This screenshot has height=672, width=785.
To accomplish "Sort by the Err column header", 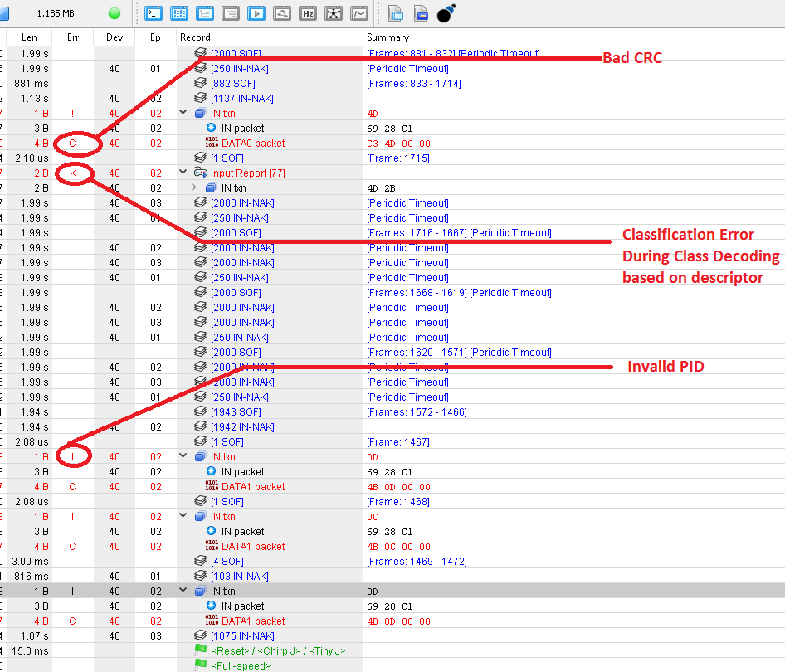I will tap(73, 37).
